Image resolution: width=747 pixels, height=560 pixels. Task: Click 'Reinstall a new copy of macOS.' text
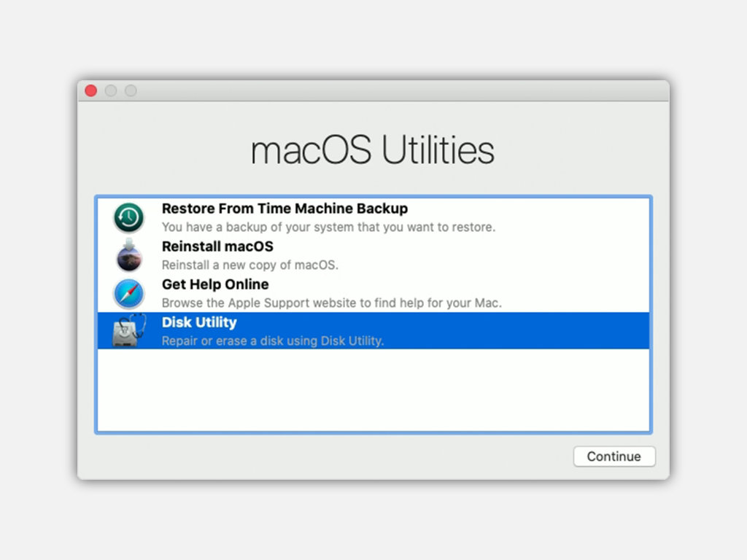tap(249, 265)
